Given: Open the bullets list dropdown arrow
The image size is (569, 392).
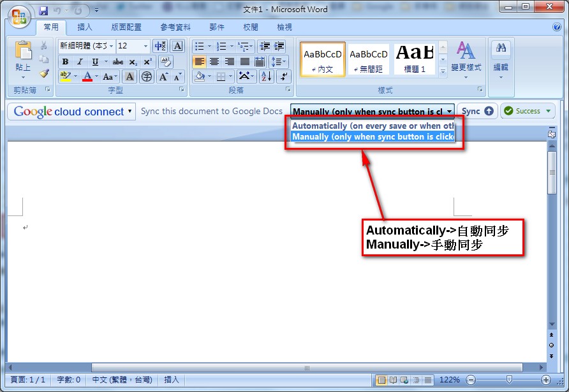Looking at the screenshot, I should pos(209,47).
